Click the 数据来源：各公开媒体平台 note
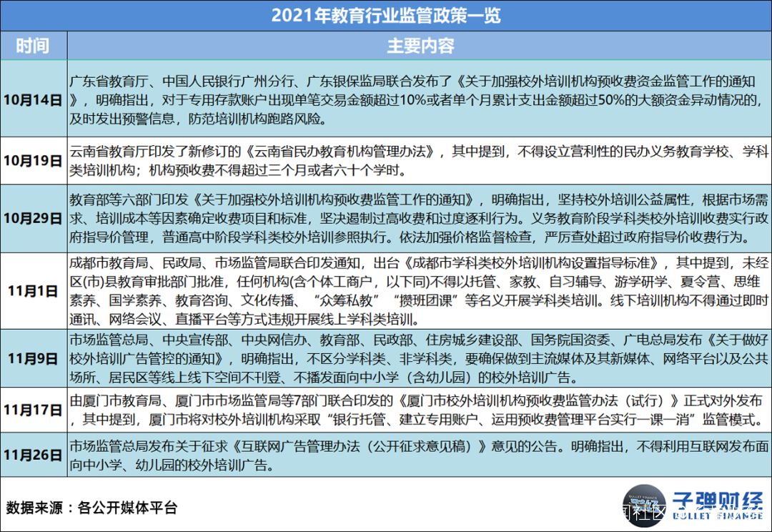 click(x=91, y=508)
